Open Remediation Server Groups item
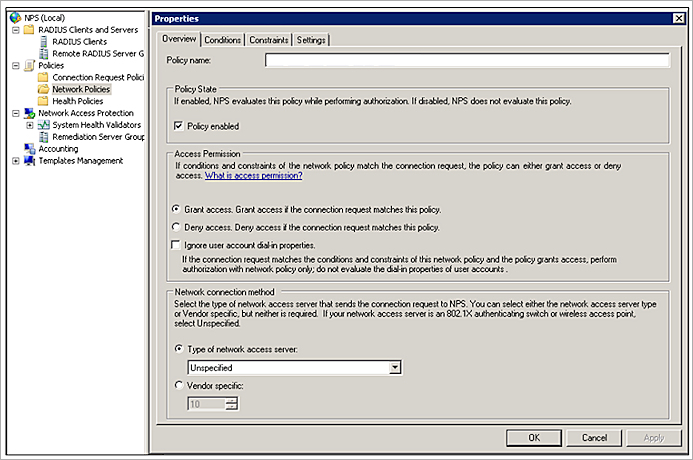This screenshot has height=460, width=693. pos(98,137)
